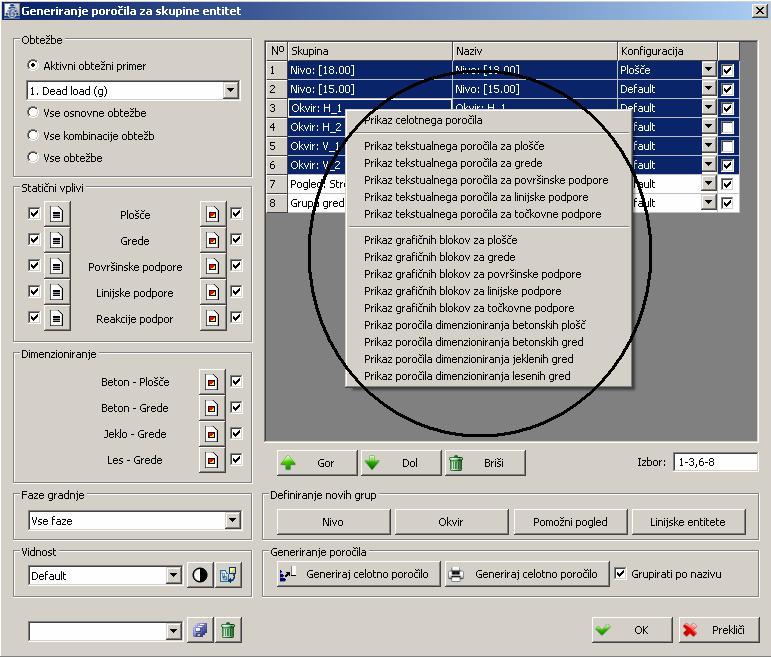
Task: Close the Generiranje poročila dialog
Action: point(760,10)
